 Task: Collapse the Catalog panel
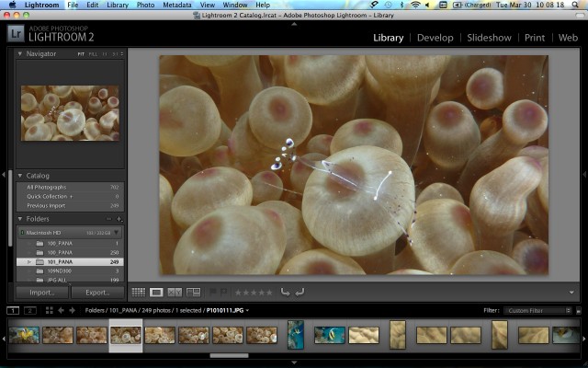pyautogui.click(x=22, y=175)
